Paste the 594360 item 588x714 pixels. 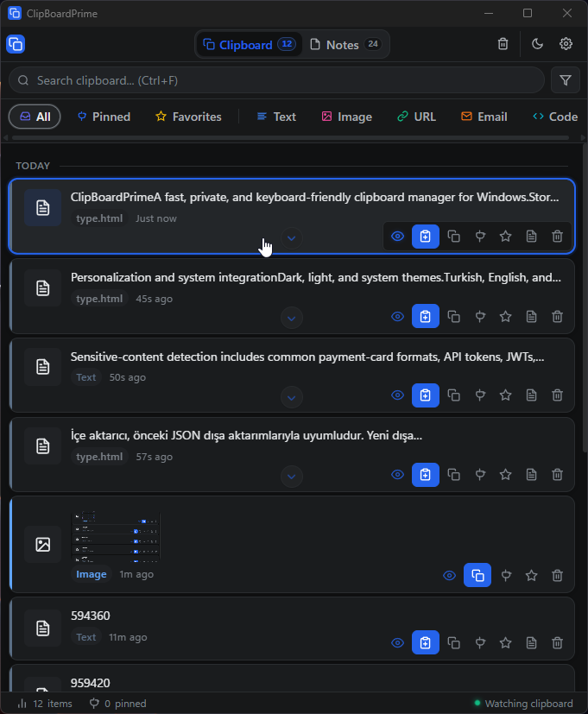click(426, 642)
